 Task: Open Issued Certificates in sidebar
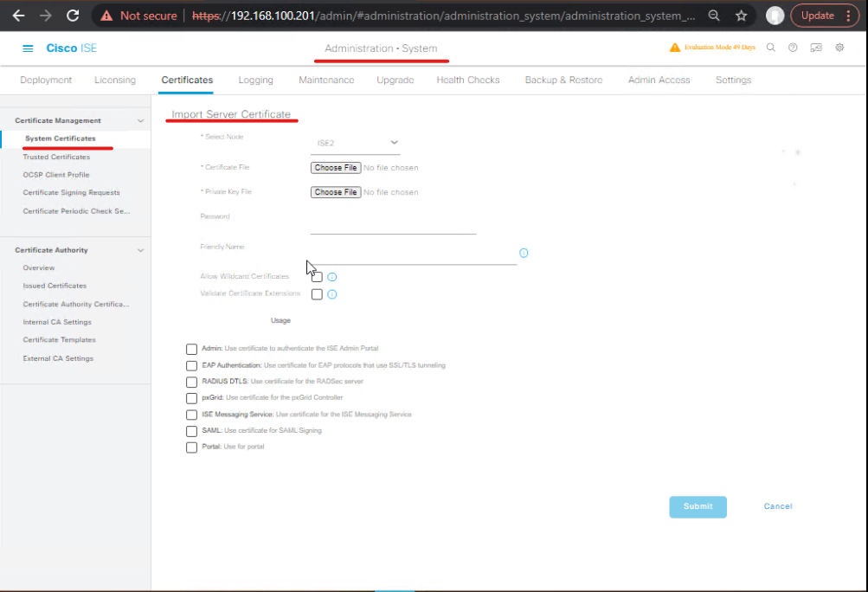coord(55,286)
